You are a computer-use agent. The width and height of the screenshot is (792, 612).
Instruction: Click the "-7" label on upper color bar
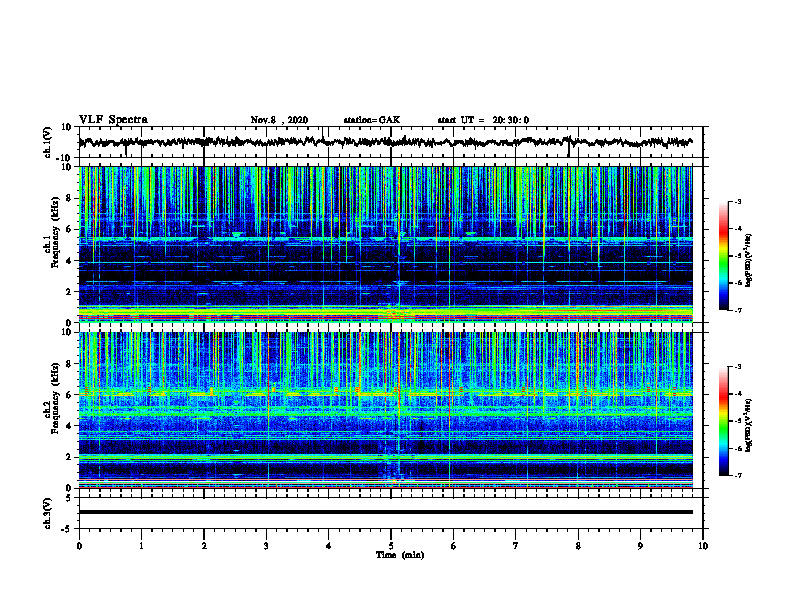pyautogui.click(x=738, y=310)
